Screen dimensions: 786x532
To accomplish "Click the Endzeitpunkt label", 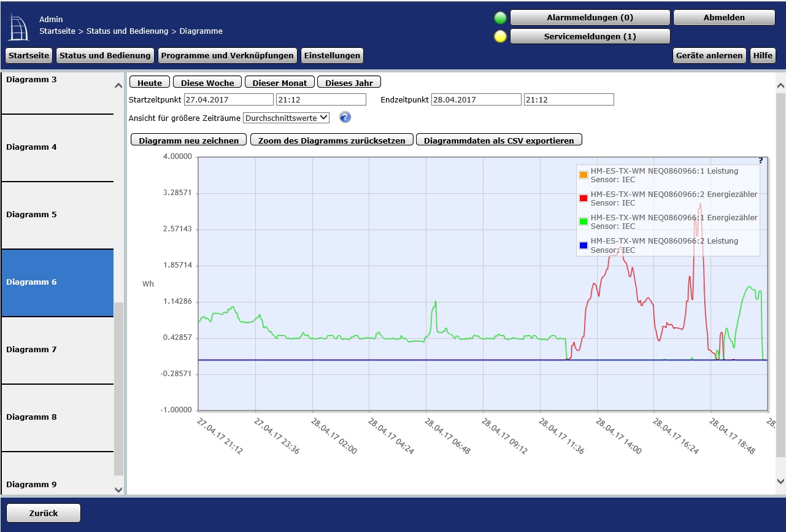I will [404, 99].
